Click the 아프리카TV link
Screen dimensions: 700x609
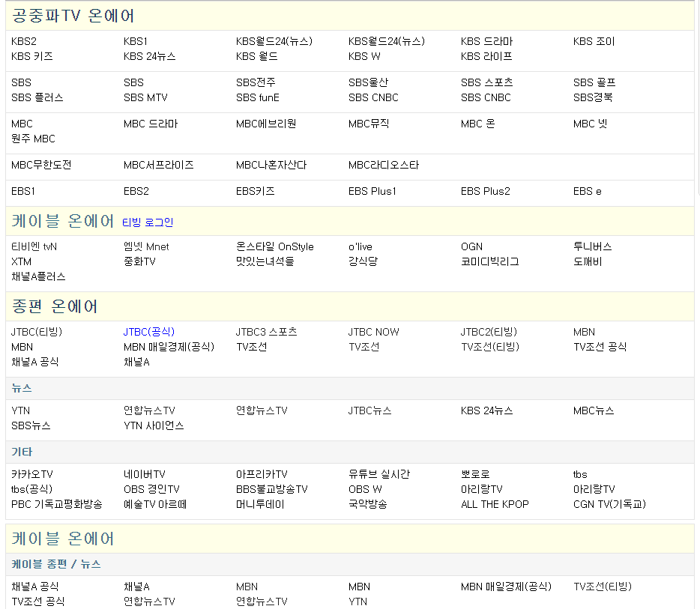coord(261,473)
